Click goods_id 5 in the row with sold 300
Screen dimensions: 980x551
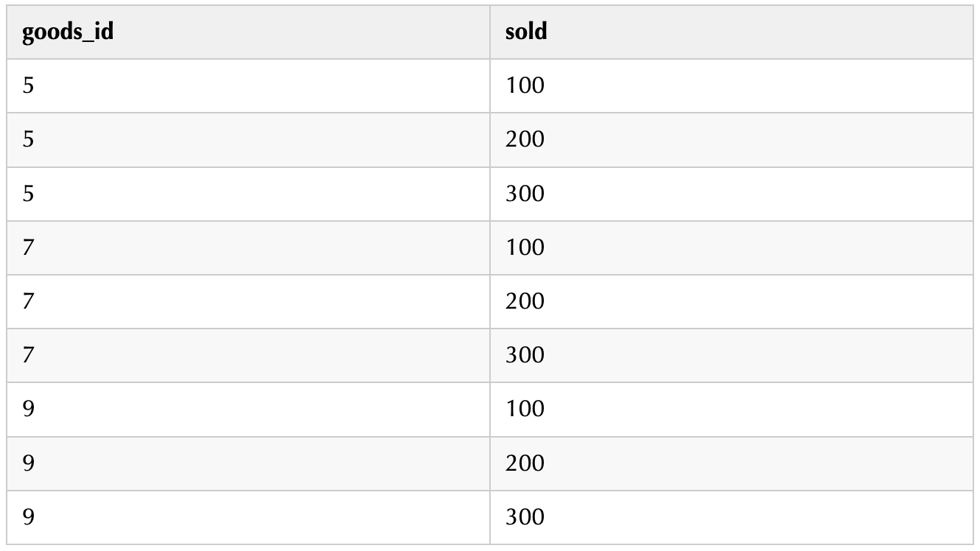click(x=29, y=194)
